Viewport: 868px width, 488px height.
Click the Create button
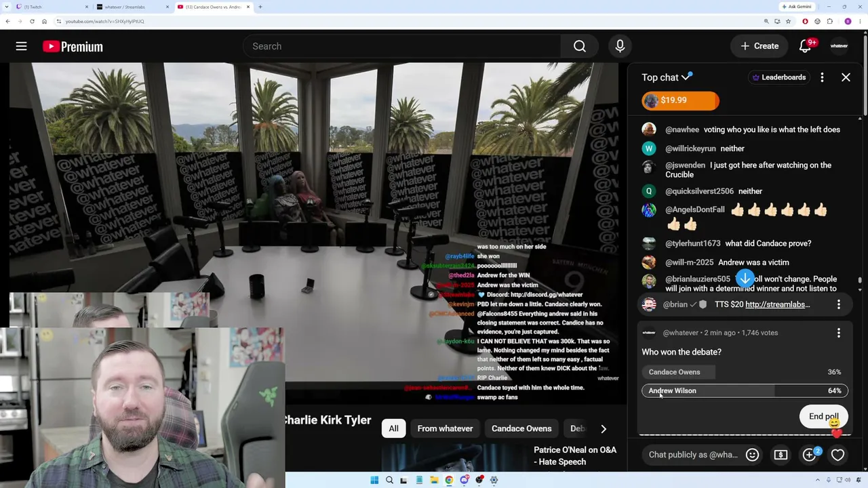(759, 46)
